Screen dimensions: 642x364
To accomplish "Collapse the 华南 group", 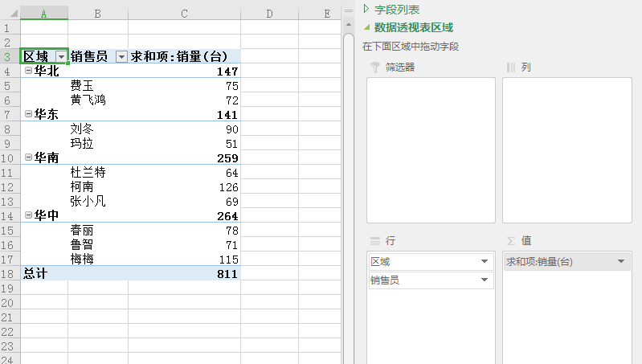I will pos(28,157).
